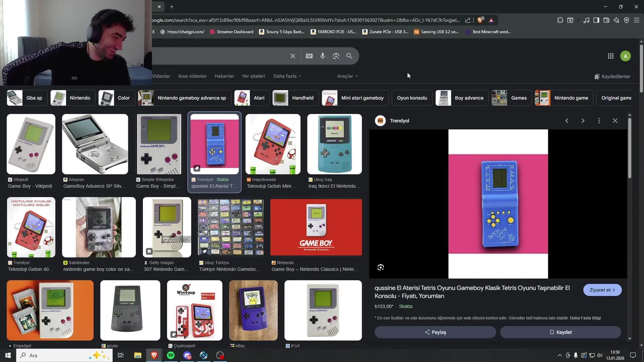Open Brave Shields lion icon
The width and height of the screenshot is (644, 362).
click(480, 20)
